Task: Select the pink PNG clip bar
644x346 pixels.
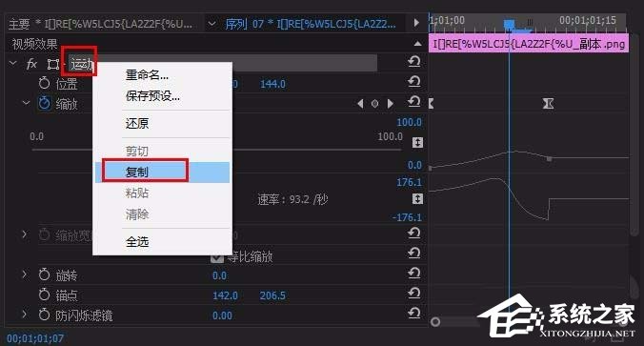Action: click(x=529, y=44)
